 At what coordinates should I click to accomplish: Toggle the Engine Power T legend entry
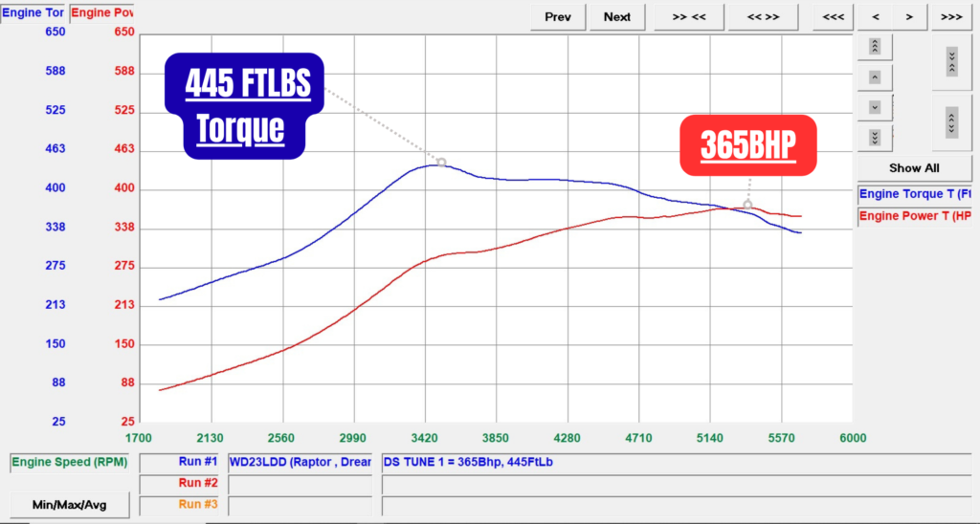tap(915, 217)
